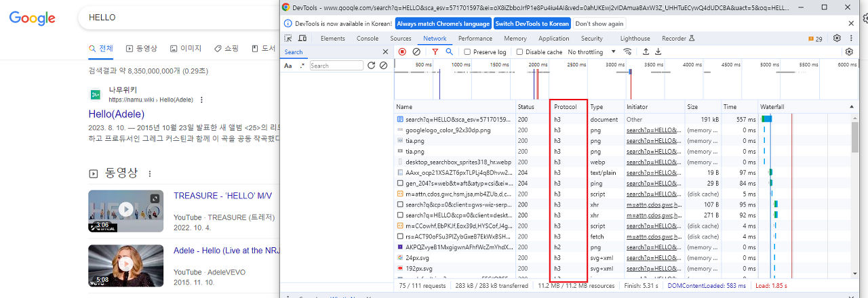The width and height of the screenshot is (868, 298).
Task: Open TREASURE - 'HELLO' M/V video link
Action: pos(223,196)
